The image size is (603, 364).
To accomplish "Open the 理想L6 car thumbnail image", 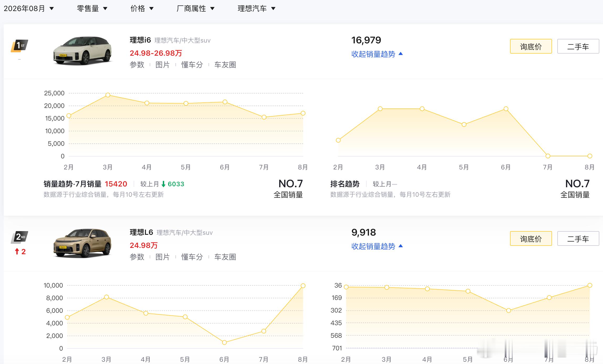I will (82, 243).
